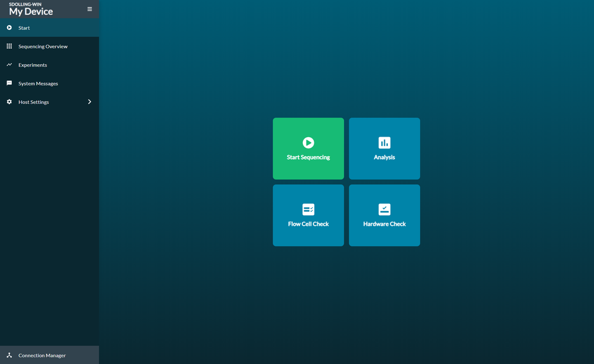Open Experiments from the sidebar
Screen dimensions: 594x364
(33, 65)
